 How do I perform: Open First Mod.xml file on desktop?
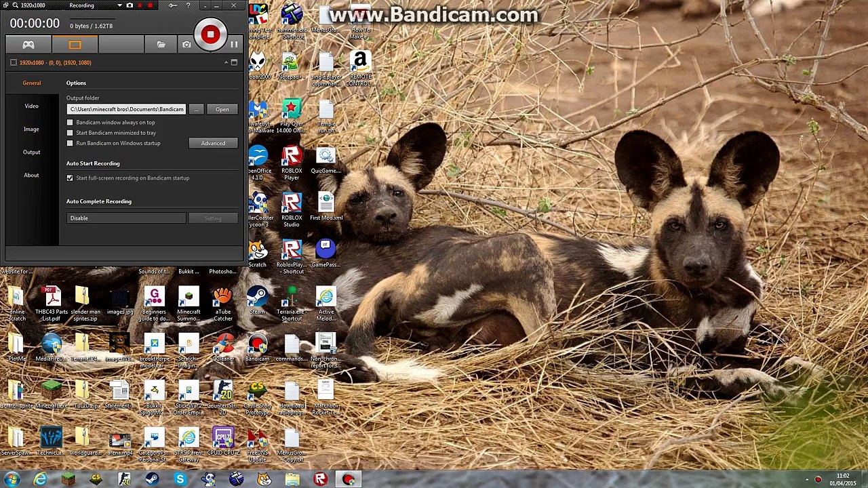[326, 206]
